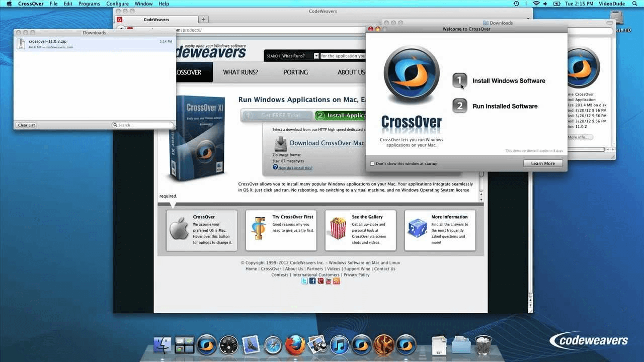Image resolution: width=644 pixels, height=362 pixels.
Task: Click the More Information card
Action: (440, 230)
